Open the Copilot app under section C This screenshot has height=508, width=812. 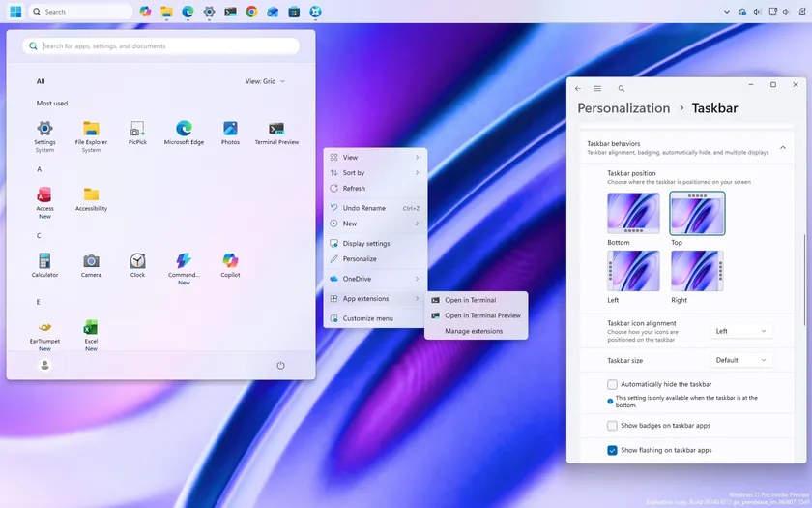coord(230,265)
